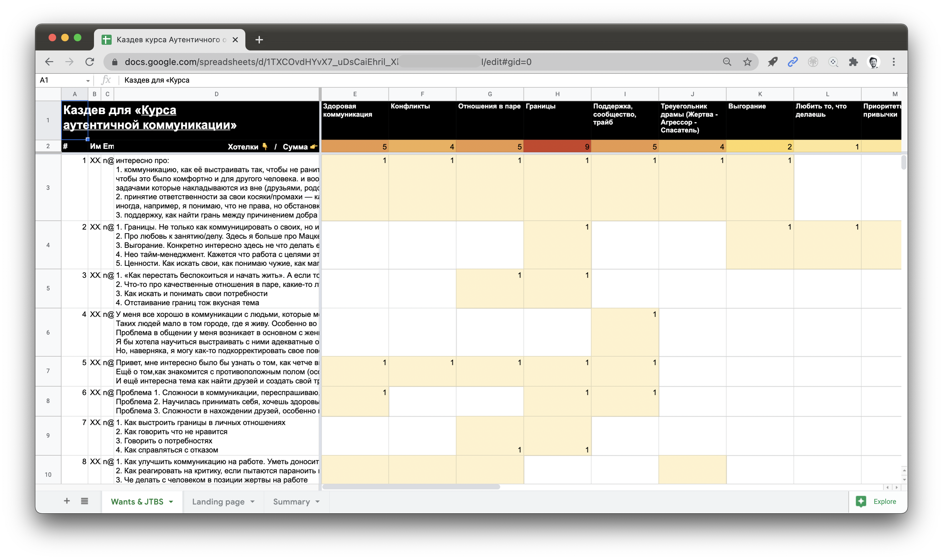Bookmark this page with the star icon
943x560 pixels.
(x=747, y=62)
